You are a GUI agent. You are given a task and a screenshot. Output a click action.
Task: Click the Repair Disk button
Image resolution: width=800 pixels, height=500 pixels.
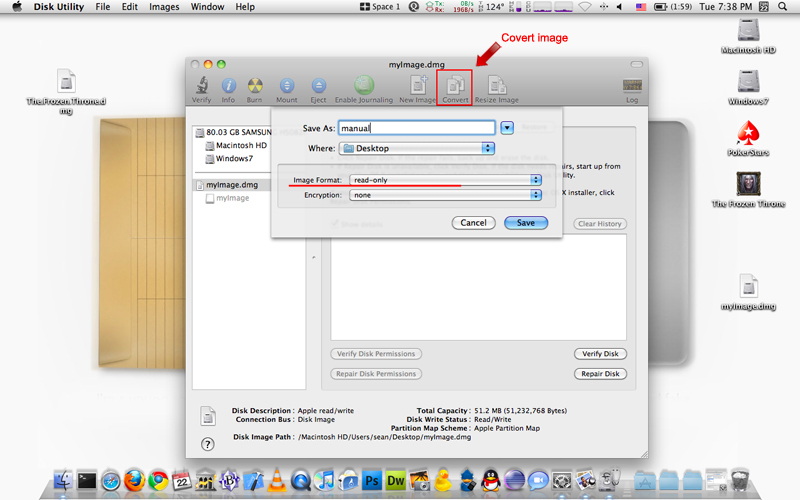click(601, 374)
